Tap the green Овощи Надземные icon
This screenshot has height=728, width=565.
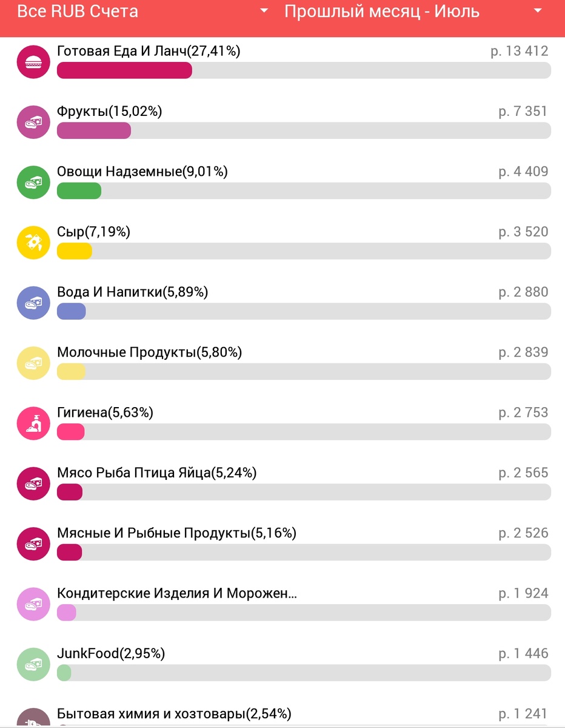tap(33, 182)
